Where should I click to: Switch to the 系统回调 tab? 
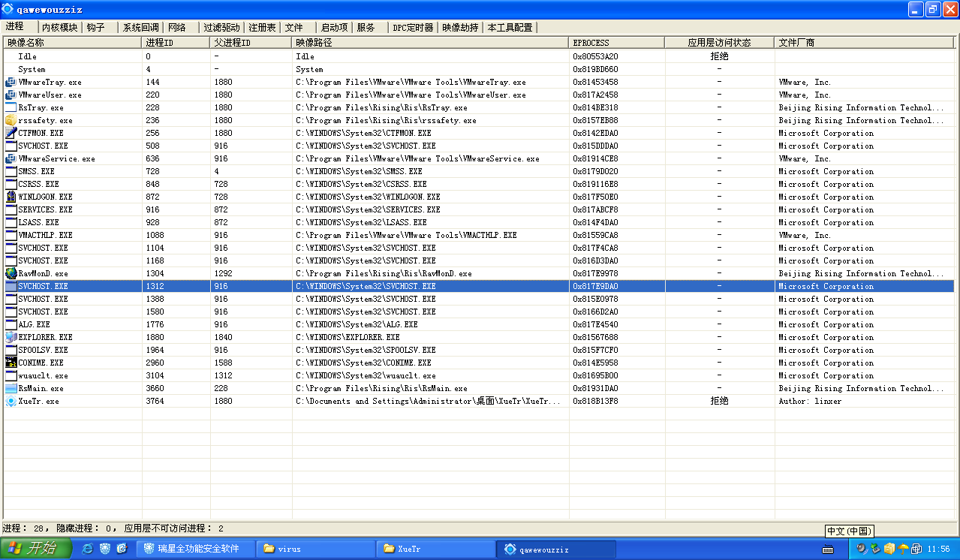point(141,28)
